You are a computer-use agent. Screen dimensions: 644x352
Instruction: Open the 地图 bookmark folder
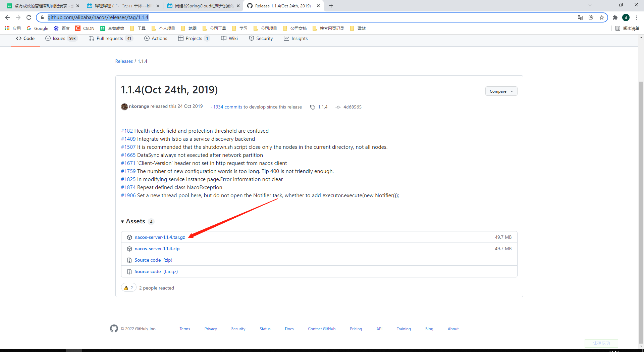189,28
